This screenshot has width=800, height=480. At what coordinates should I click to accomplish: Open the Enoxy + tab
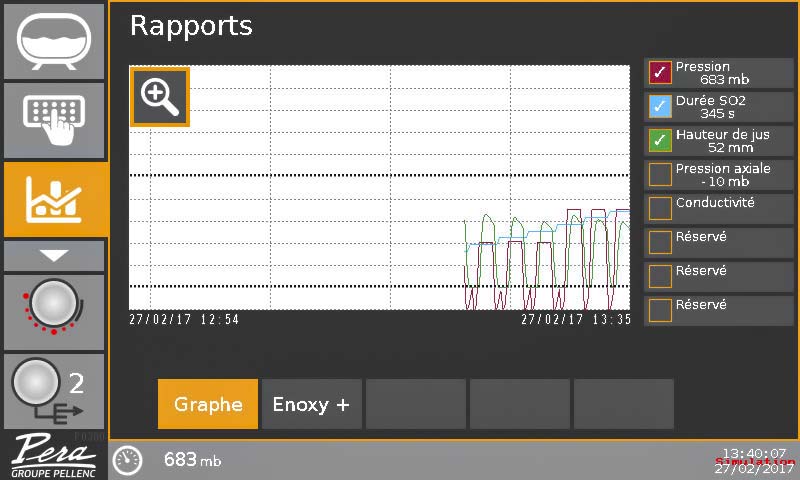[312, 404]
